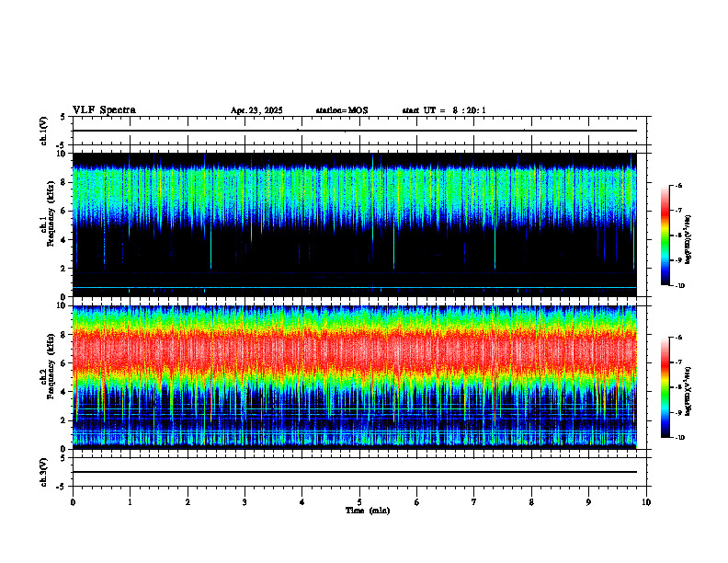The height and width of the screenshot is (563, 728).
Task: Click the ch.1 frequency axis "10" tick label
Action: 63,154
